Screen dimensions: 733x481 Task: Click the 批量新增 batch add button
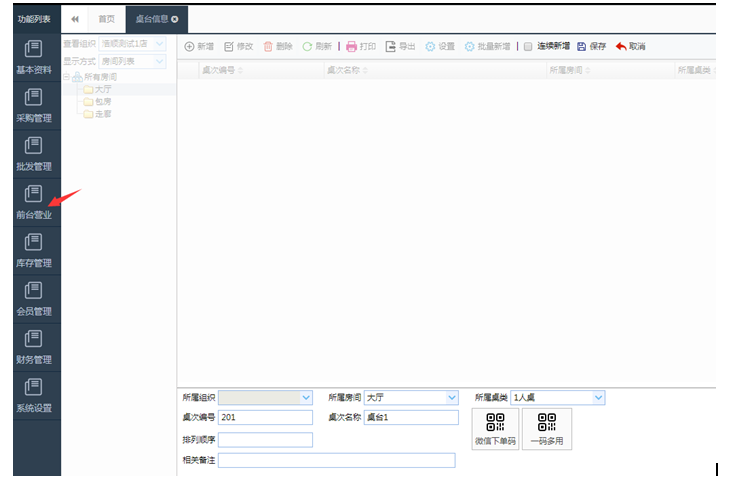coord(487,46)
